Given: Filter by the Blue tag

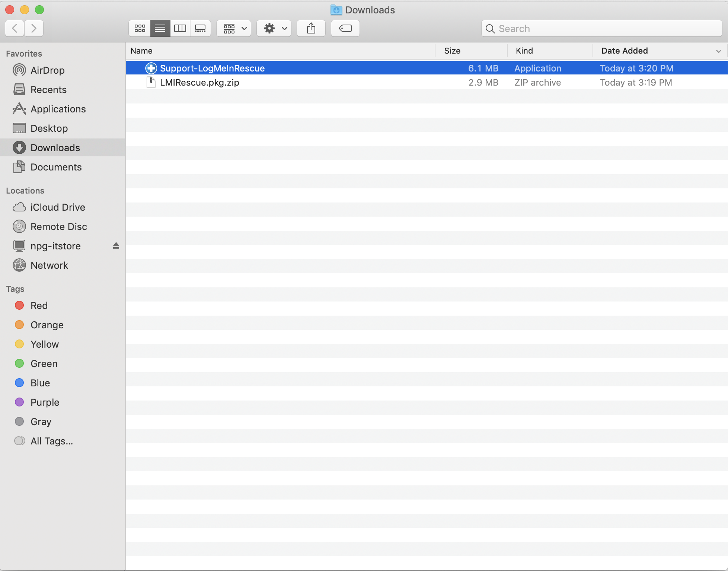Looking at the screenshot, I should tap(63, 383).
